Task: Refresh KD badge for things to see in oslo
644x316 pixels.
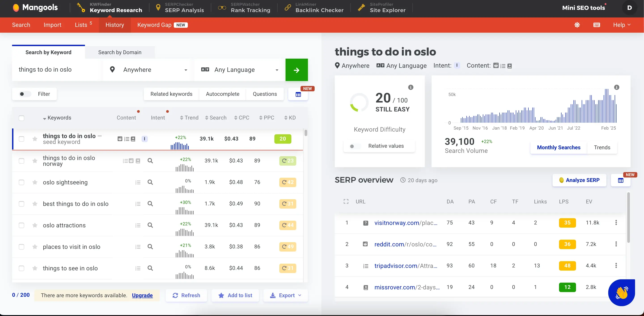Action: click(288, 268)
